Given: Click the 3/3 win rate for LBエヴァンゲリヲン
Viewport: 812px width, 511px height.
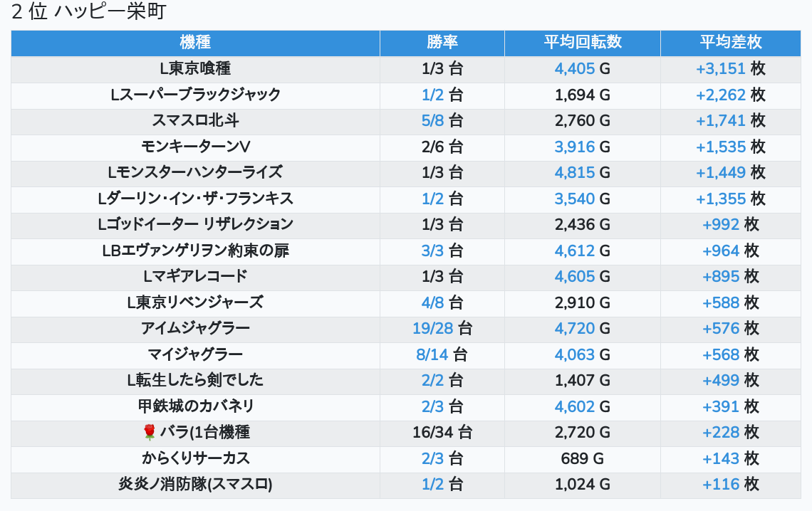Looking at the screenshot, I should coord(432,251).
